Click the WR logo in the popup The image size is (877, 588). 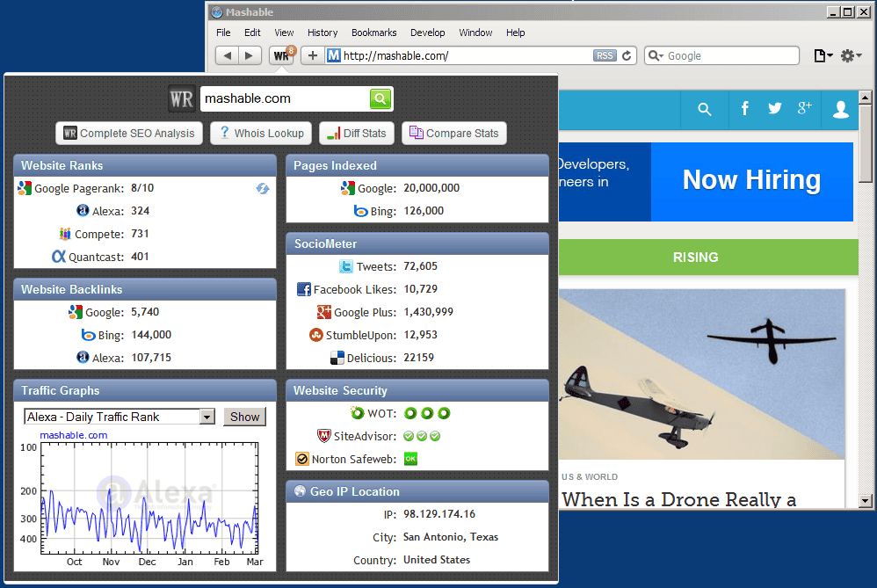[182, 99]
